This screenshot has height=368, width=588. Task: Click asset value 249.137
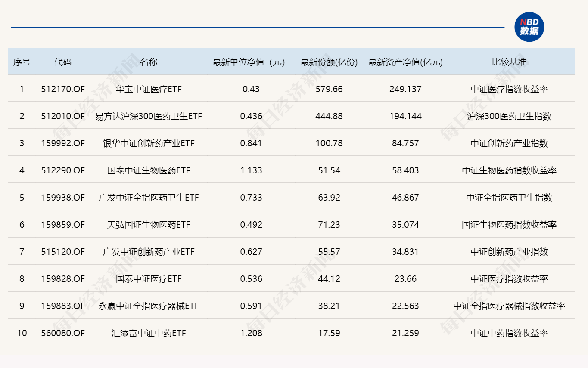pos(405,89)
